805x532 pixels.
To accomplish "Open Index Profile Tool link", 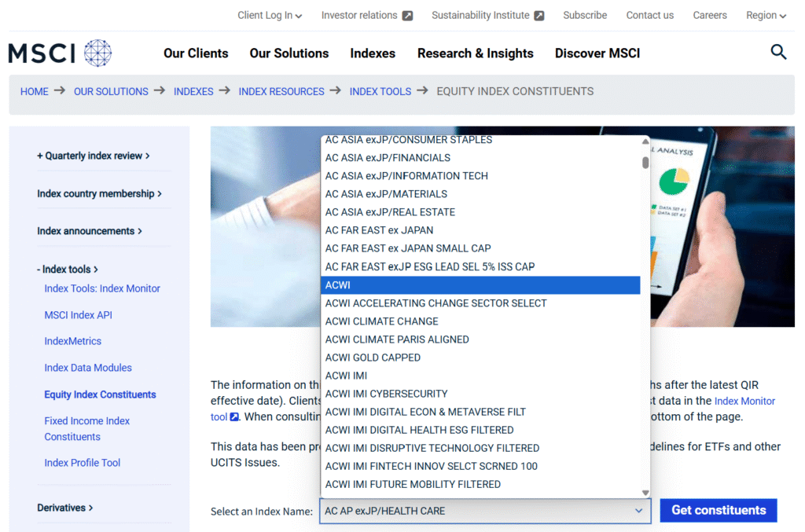I will [82, 463].
